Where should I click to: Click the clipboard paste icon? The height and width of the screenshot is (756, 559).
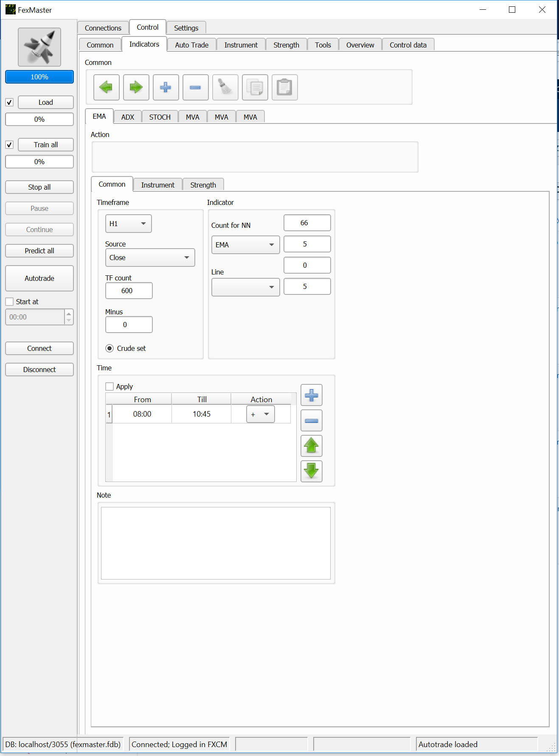point(284,87)
